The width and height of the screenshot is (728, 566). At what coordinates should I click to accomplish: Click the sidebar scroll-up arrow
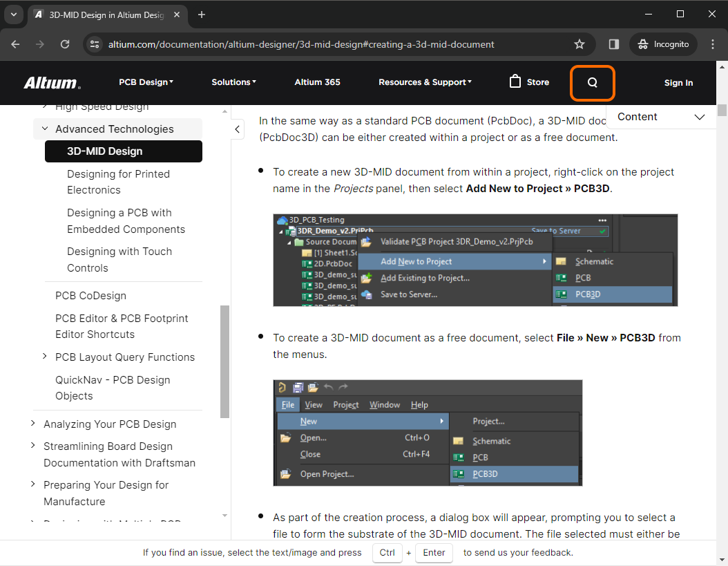pos(224,111)
